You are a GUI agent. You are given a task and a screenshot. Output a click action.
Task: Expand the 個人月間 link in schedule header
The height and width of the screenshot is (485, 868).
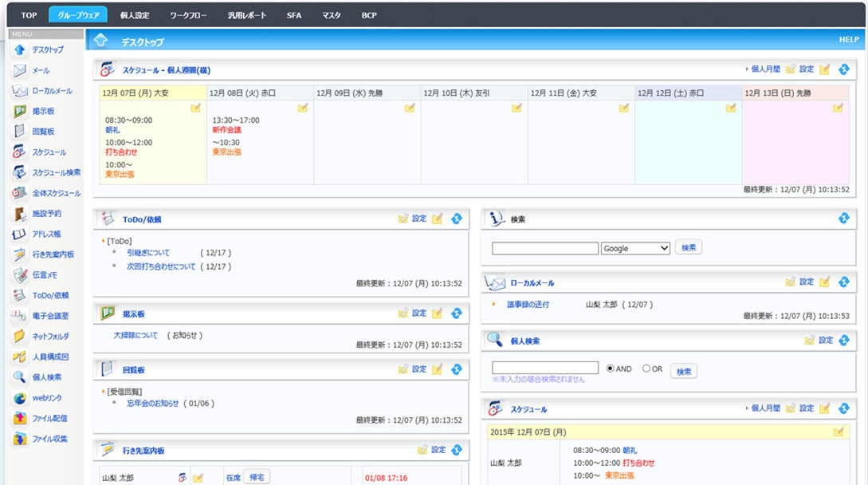click(x=764, y=69)
